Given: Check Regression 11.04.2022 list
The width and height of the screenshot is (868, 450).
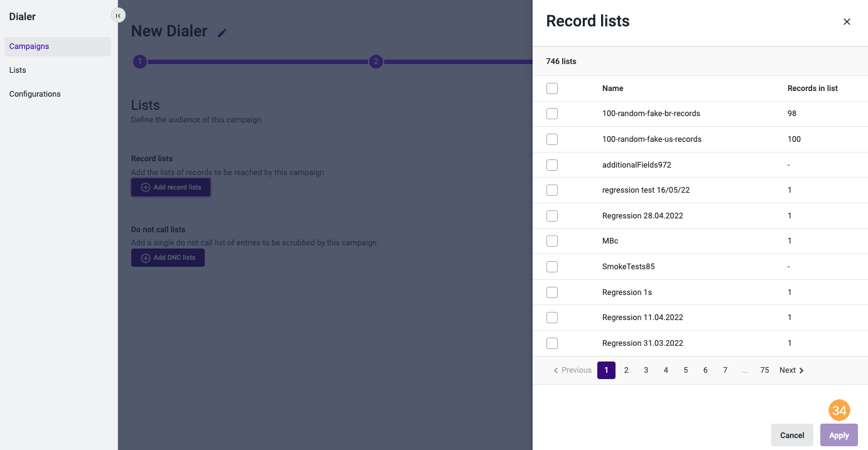Looking at the screenshot, I should pyautogui.click(x=552, y=318).
